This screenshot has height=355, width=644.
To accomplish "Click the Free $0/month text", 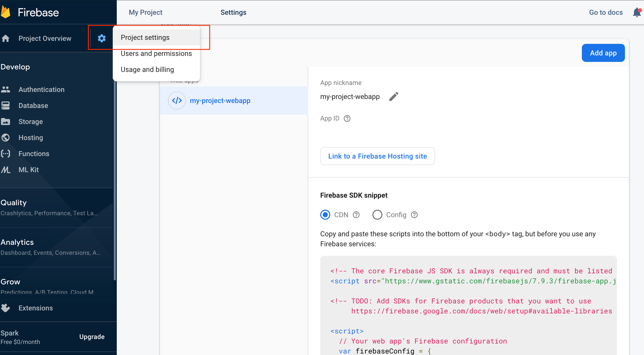I will coord(20,342).
